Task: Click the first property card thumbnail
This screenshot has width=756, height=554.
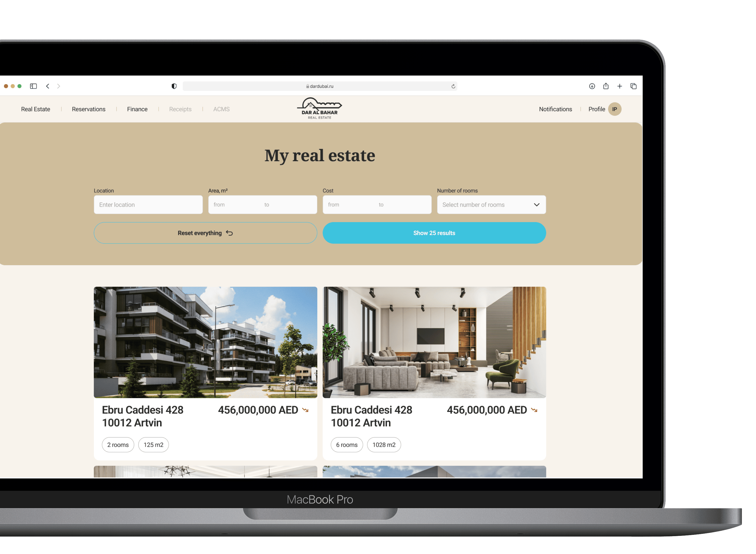Action: coord(205,340)
